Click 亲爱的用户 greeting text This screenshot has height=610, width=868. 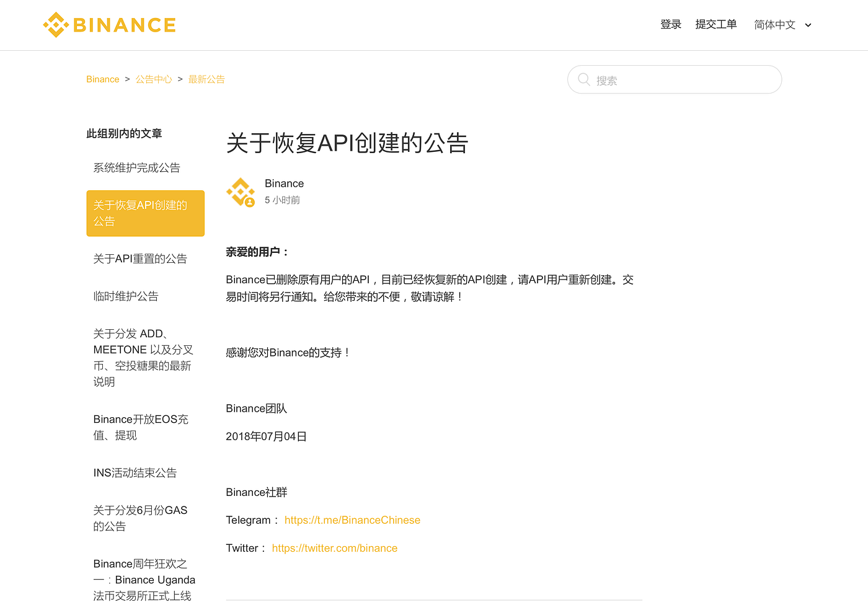pyautogui.click(x=257, y=252)
